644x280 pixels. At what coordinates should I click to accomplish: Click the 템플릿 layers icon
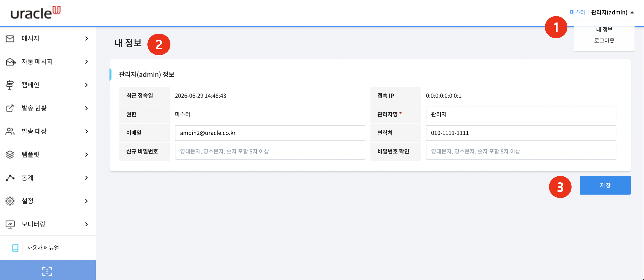pos(10,154)
